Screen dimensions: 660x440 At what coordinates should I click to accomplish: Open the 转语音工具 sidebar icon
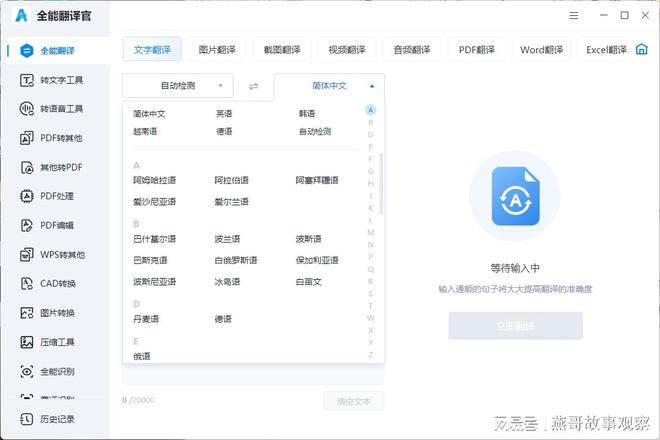pos(22,109)
